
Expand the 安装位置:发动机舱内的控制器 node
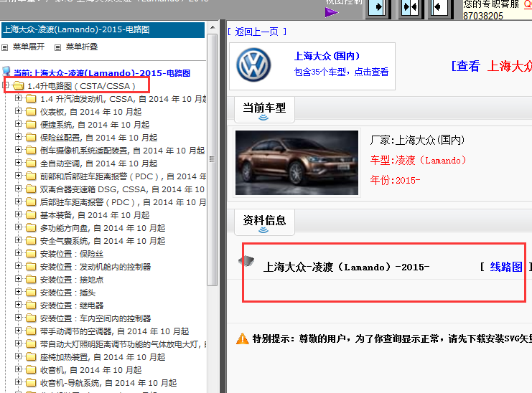click(x=18, y=266)
